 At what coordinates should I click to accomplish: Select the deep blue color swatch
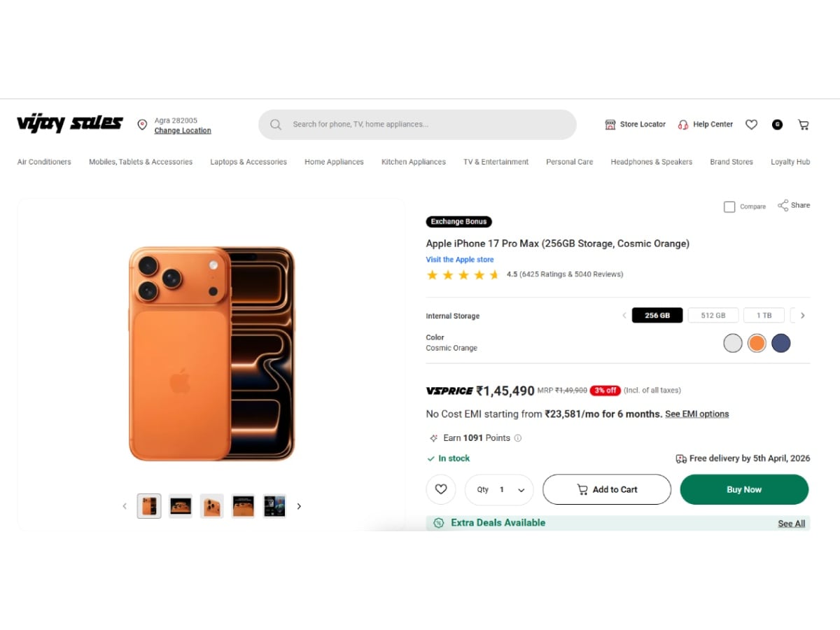click(780, 343)
